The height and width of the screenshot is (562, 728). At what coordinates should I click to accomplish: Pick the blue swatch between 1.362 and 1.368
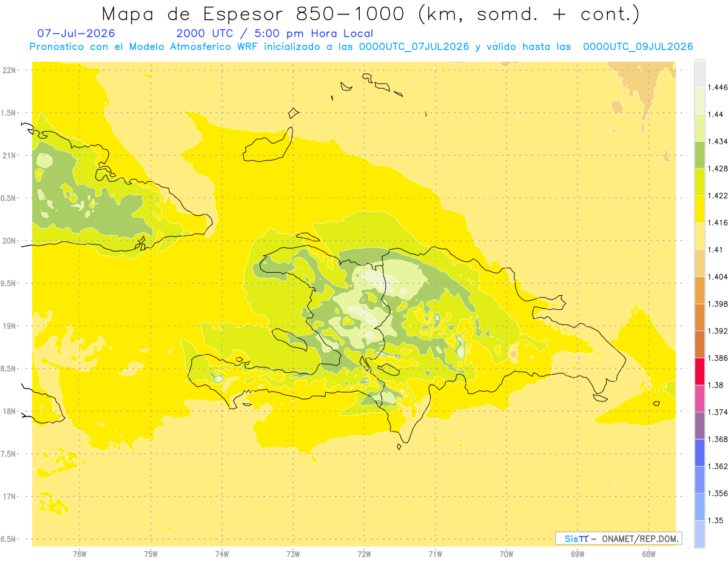[x=699, y=453]
